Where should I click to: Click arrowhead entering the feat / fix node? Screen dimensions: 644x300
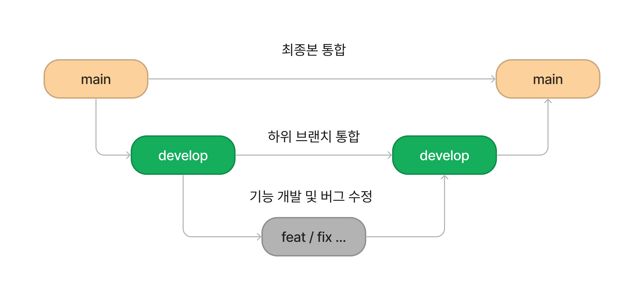259,237
